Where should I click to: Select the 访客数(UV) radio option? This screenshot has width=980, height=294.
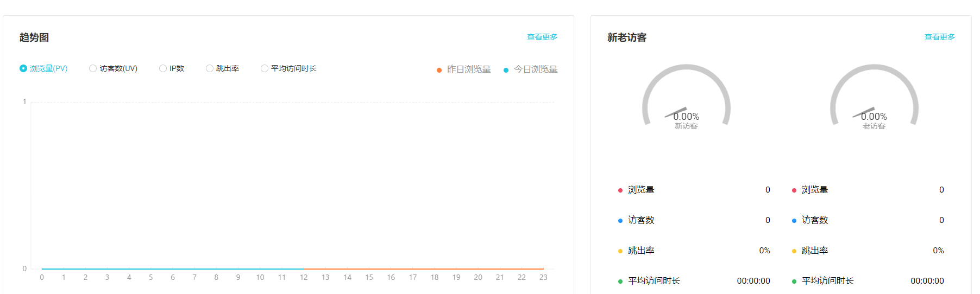pos(93,68)
